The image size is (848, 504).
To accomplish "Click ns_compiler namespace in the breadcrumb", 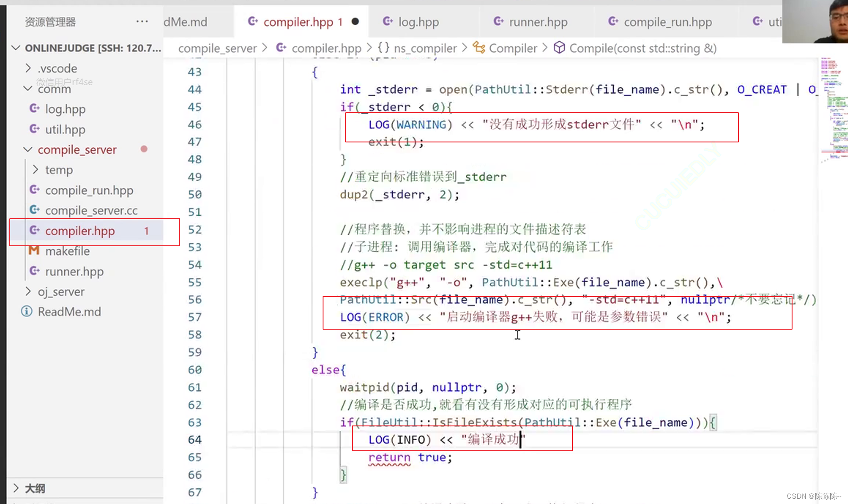I will tap(425, 48).
